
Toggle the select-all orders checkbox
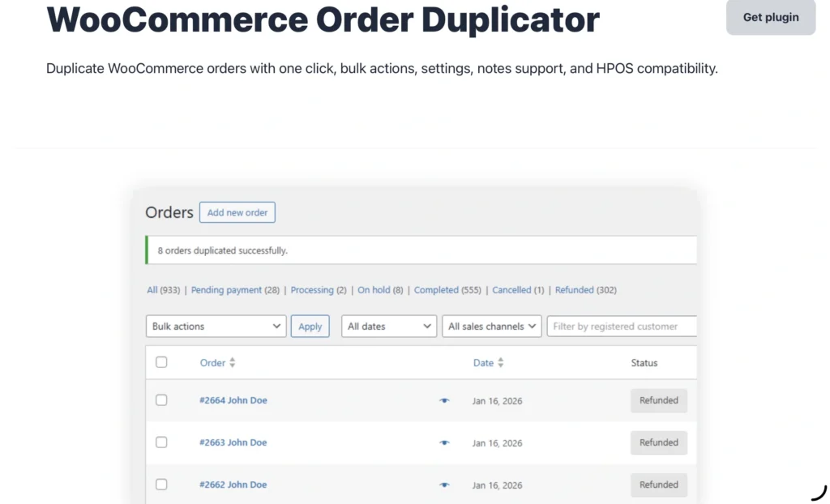pos(161,362)
